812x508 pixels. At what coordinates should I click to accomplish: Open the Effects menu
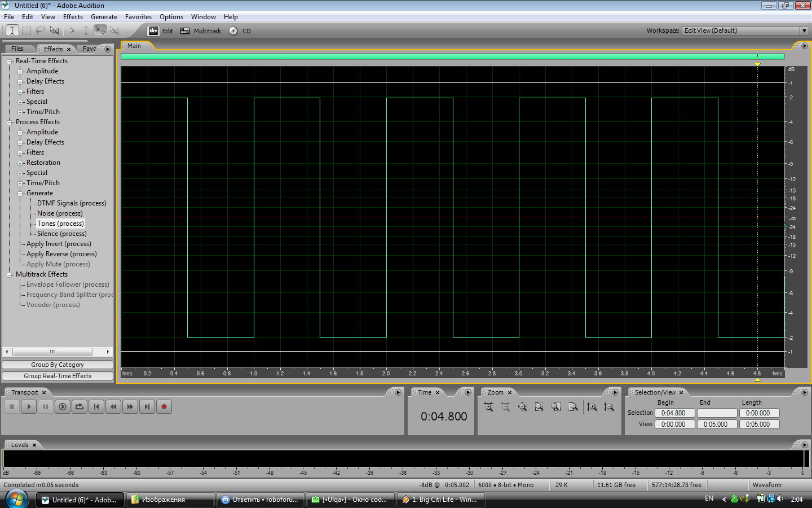point(73,17)
